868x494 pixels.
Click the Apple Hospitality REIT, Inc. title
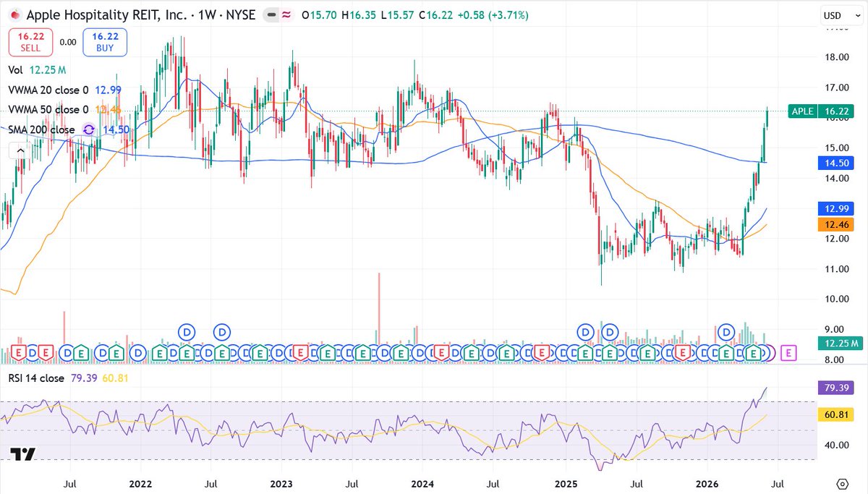(108, 15)
